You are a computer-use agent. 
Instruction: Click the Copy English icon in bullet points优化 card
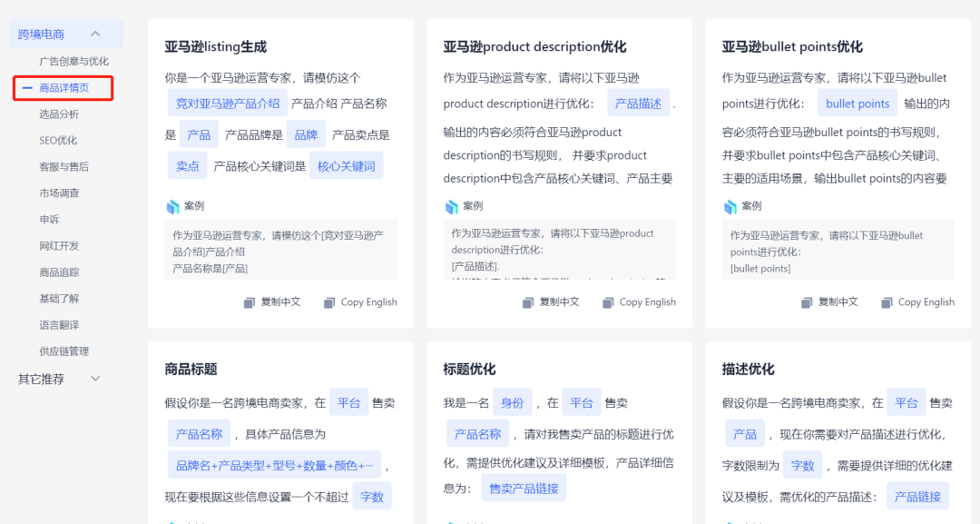coord(886,302)
